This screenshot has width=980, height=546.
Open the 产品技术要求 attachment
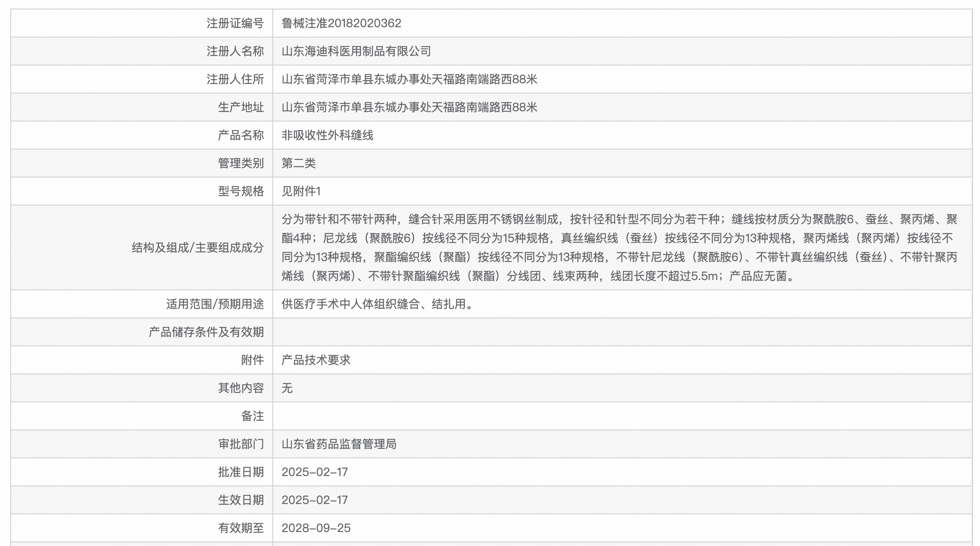(317, 359)
